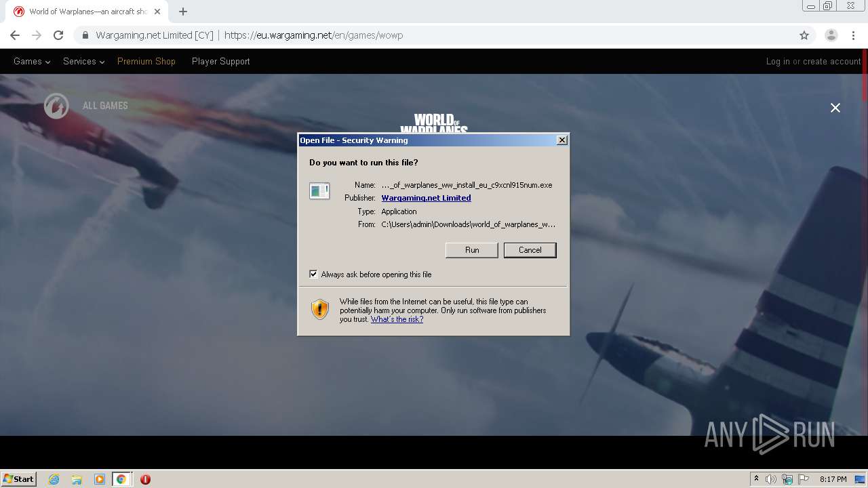Click the Log in link
Viewport: 868px width, 488px height.
(x=778, y=61)
